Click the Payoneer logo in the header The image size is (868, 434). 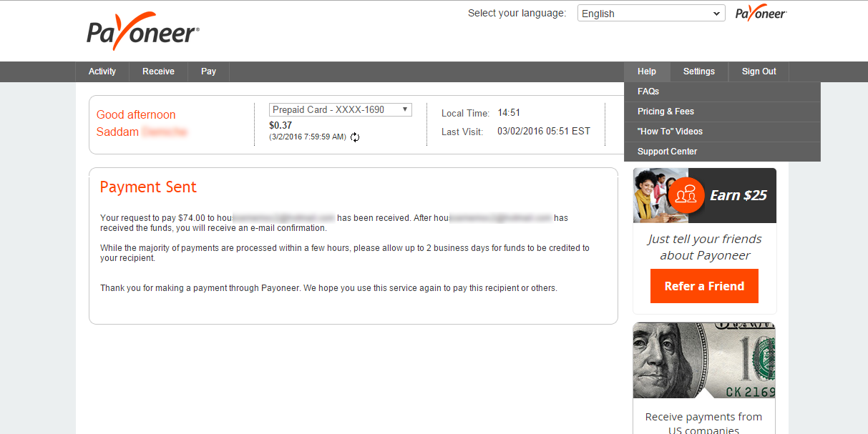pyautogui.click(x=143, y=31)
